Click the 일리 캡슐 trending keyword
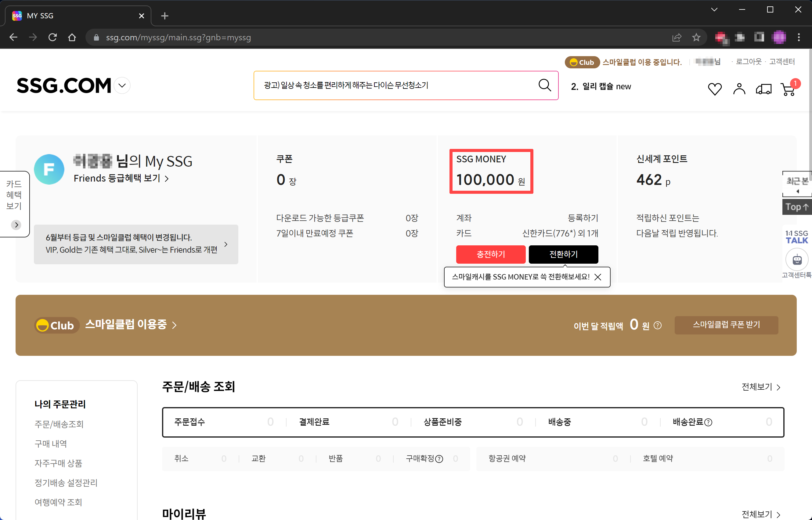The image size is (812, 520). (x=601, y=86)
